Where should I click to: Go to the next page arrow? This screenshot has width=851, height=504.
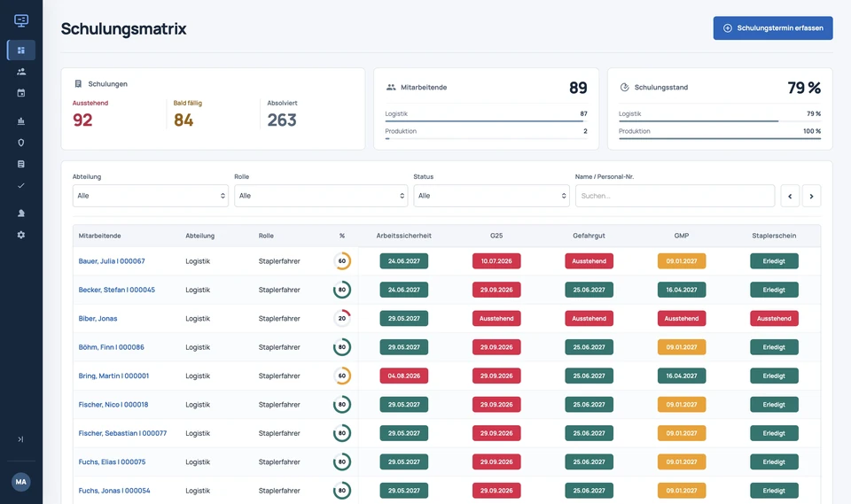811,196
